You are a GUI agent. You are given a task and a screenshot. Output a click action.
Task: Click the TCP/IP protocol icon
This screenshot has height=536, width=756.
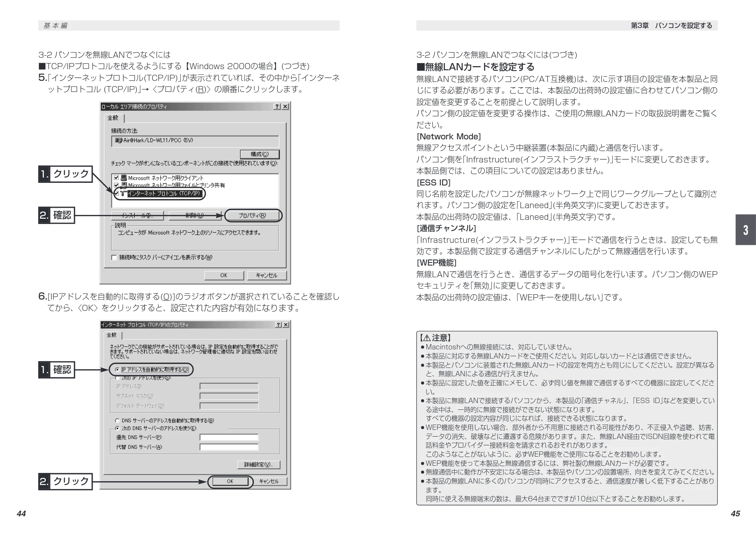pyautogui.click(x=124, y=193)
